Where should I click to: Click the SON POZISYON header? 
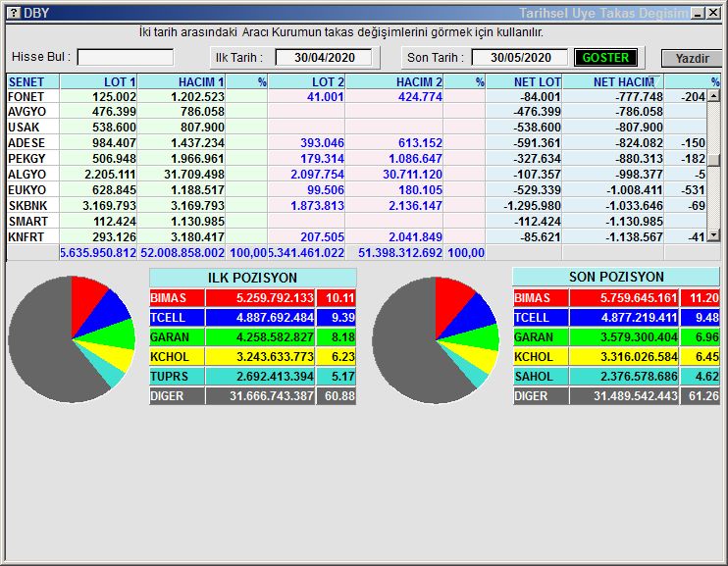616,277
